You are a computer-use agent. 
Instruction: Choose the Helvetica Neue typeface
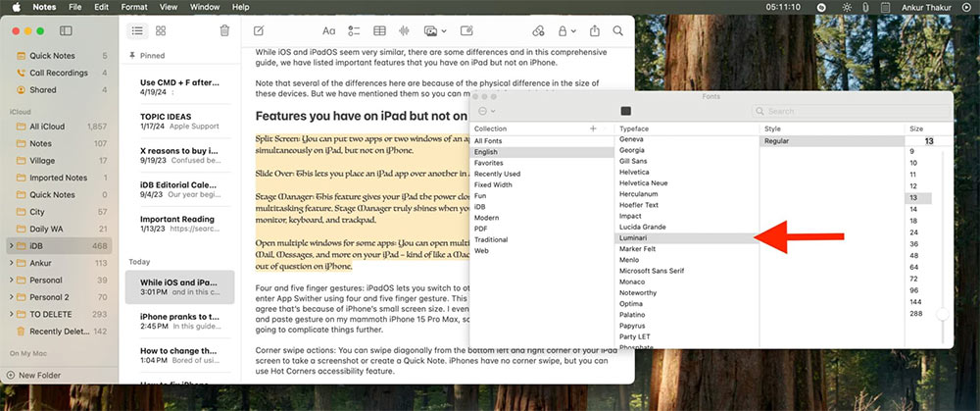[686, 182]
